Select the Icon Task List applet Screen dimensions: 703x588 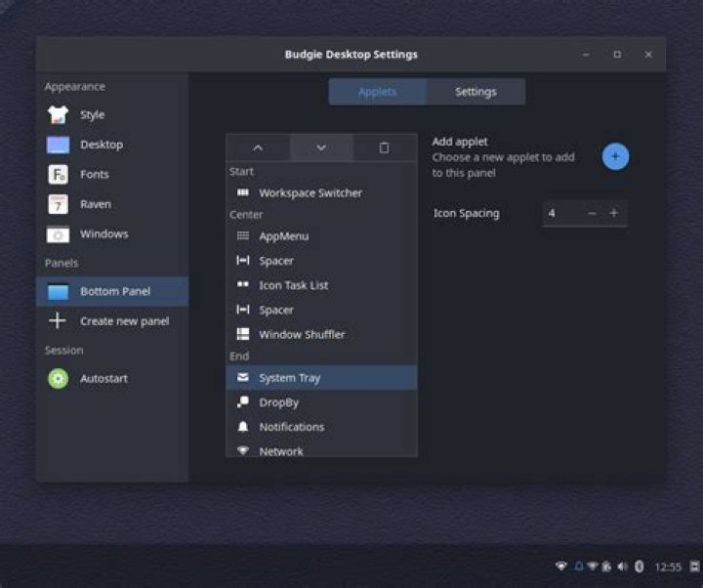(x=321, y=285)
